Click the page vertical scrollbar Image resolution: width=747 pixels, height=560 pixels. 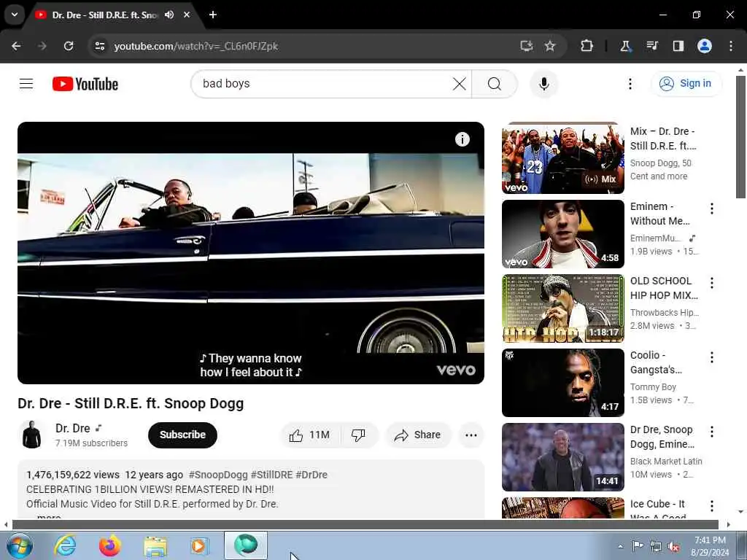point(740,137)
